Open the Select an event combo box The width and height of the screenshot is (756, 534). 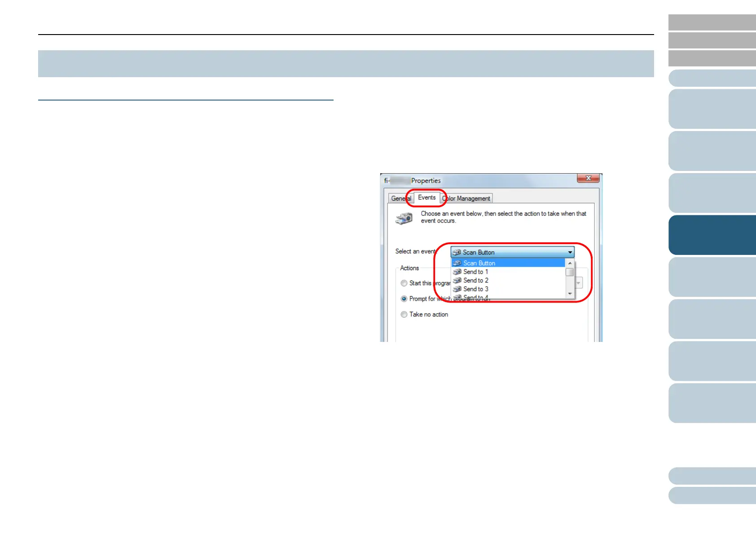512,252
